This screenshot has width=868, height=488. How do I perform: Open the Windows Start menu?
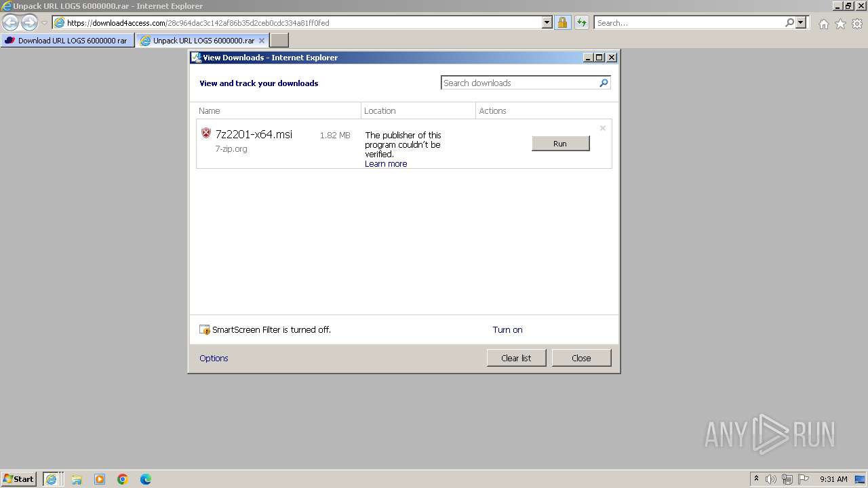[x=19, y=479]
